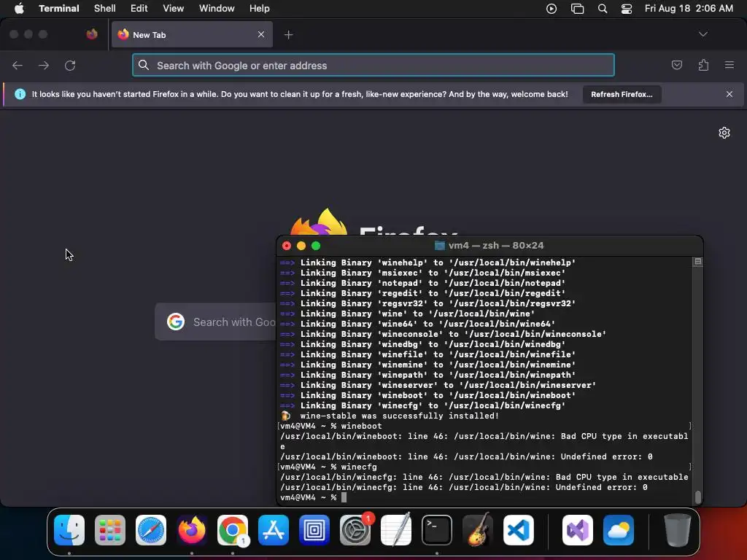Select the New Tab tab

click(192, 34)
